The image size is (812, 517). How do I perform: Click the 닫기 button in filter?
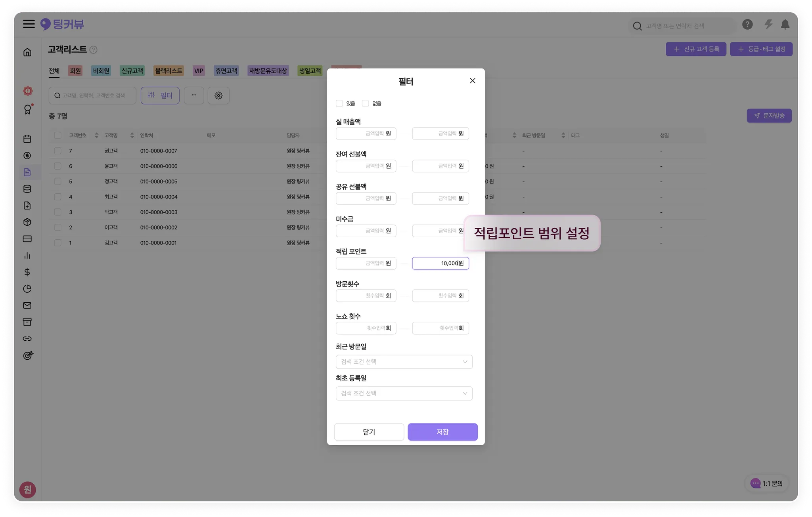369,432
